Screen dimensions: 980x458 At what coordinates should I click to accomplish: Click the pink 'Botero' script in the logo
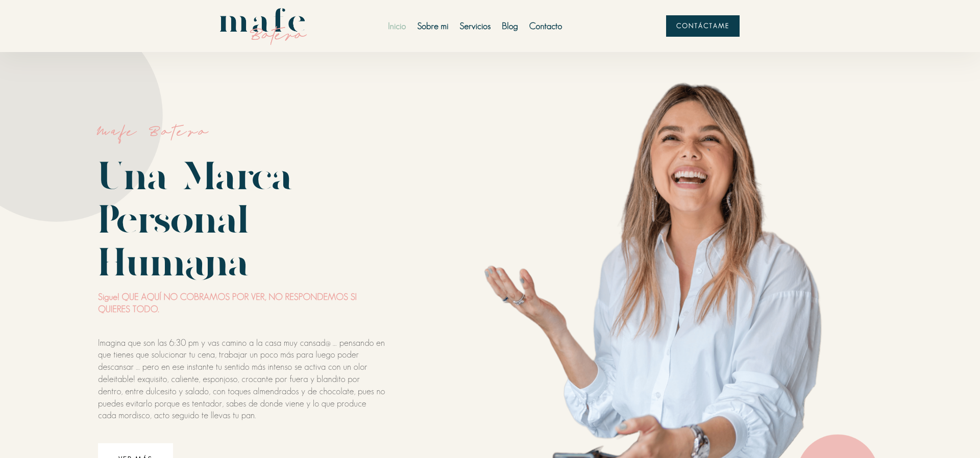point(278,36)
